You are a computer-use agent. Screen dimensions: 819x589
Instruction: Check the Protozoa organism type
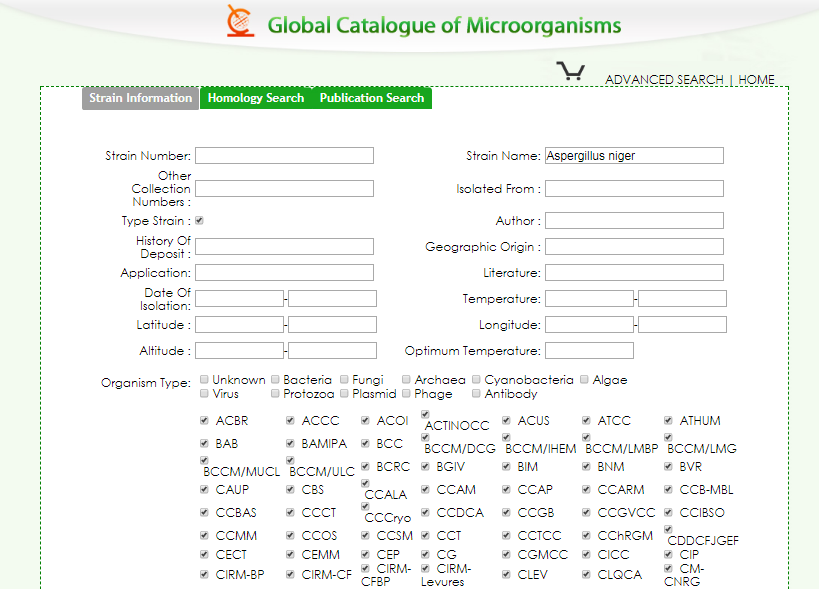[275, 393]
